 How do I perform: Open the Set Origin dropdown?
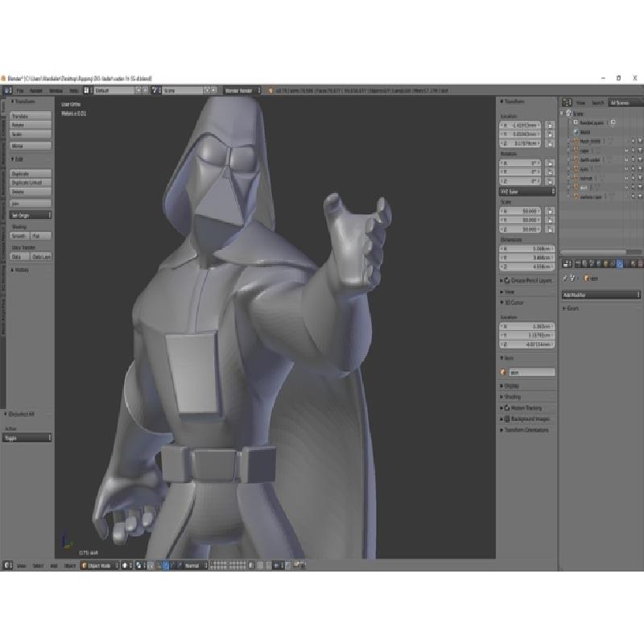click(x=31, y=215)
